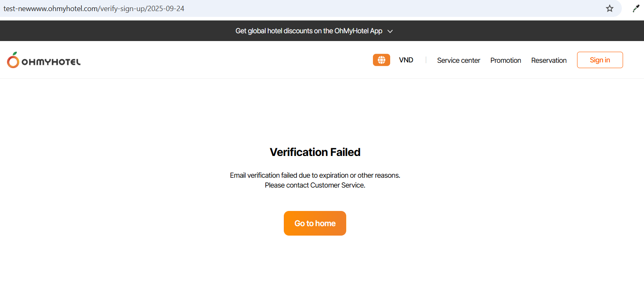The height and width of the screenshot is (291, 644).
Task: Click the Verification Failed heading
Action: tap(315, 152)
